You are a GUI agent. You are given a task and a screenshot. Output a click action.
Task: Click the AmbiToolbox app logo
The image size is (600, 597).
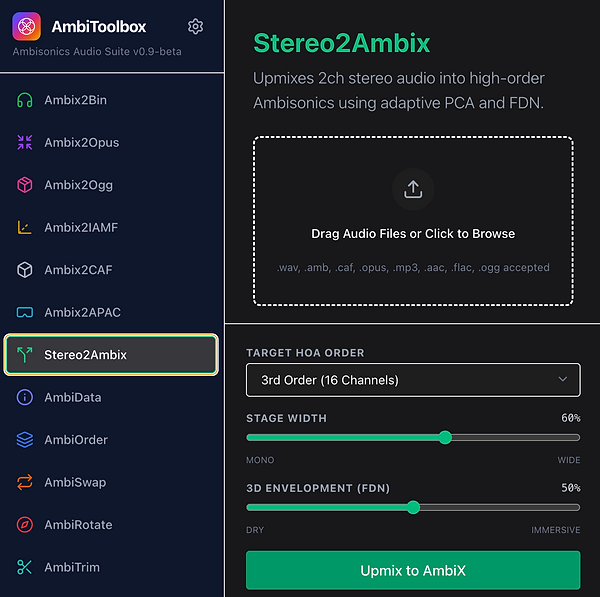coord(27,27)
